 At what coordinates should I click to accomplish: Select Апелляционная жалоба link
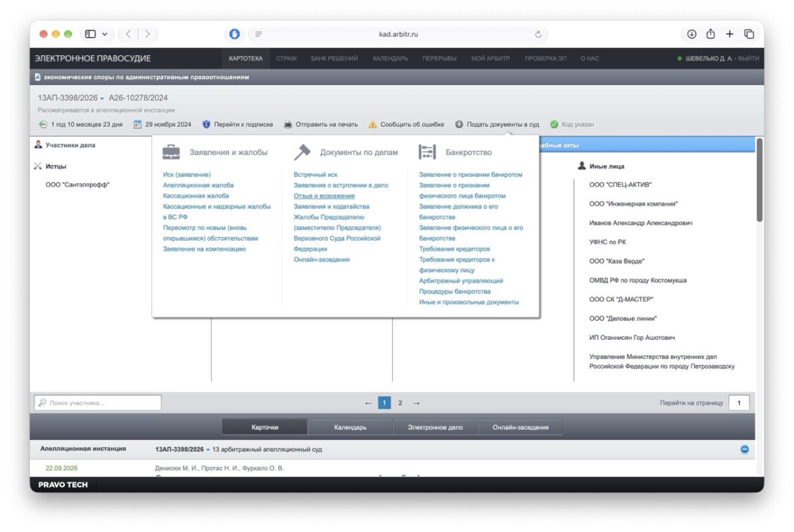pyautogui.click(x=198, y=186)
